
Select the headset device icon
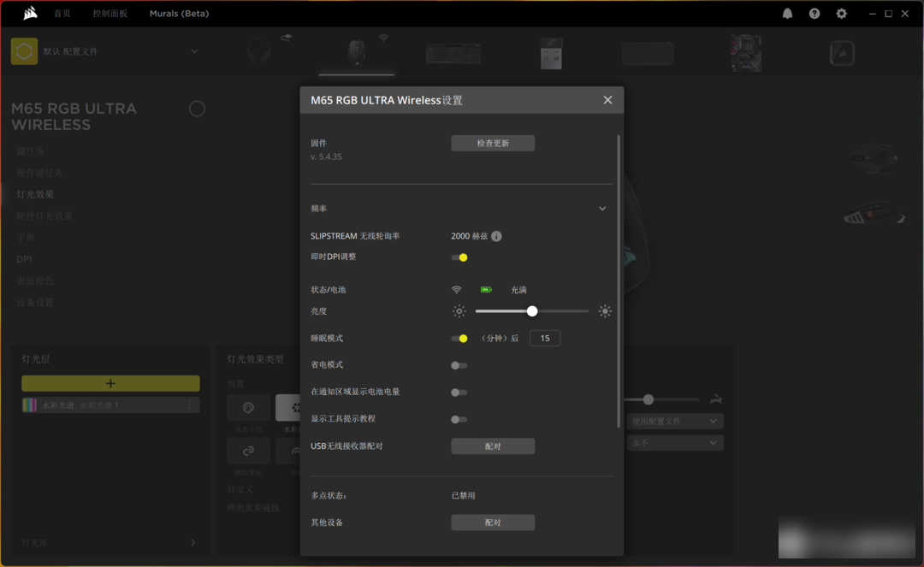click(259, 52)
